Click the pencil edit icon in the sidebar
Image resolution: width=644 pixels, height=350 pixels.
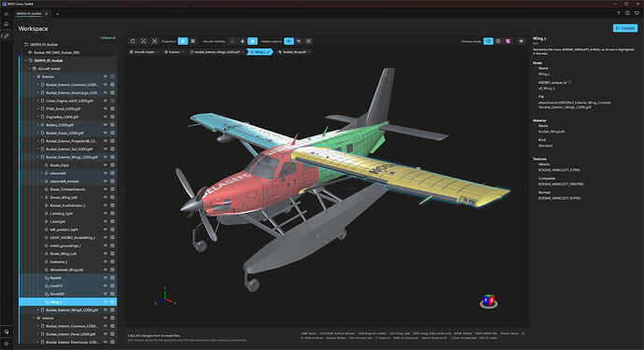[7, 36]
